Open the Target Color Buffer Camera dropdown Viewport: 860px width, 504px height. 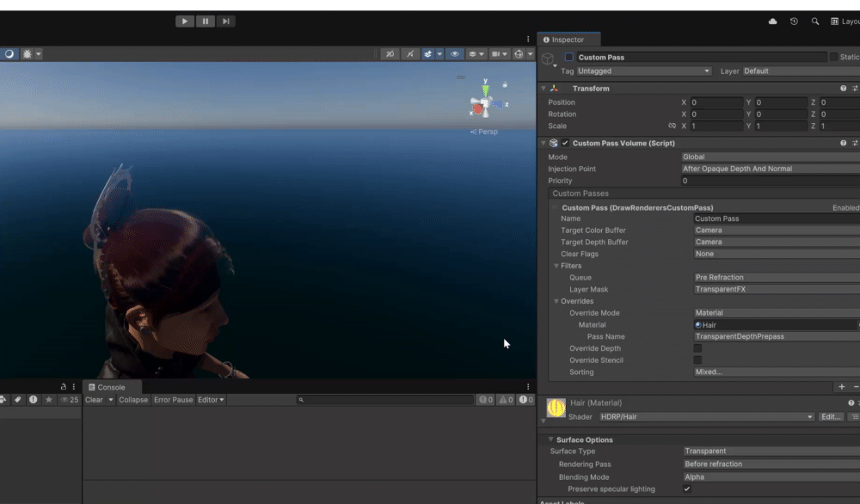pyautogui.click(x=777, y=230)
